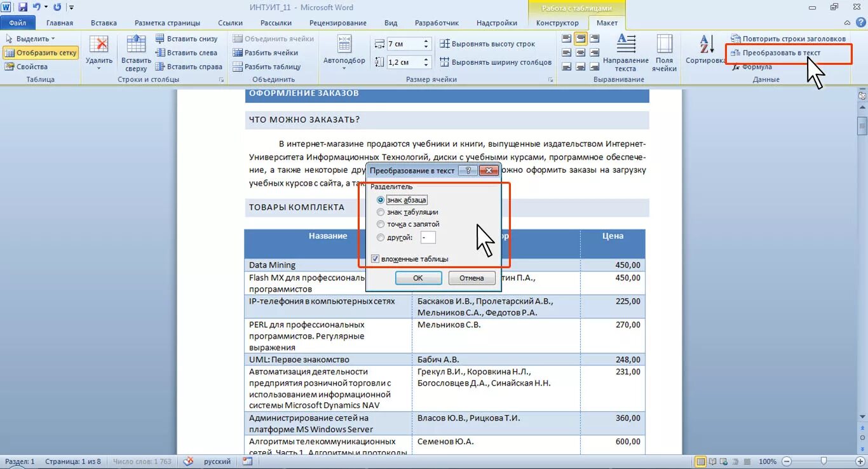Toggle Отобразить сетку gridlines button
The width and height of the screenshot is (868, 469).
pos(41,53)
